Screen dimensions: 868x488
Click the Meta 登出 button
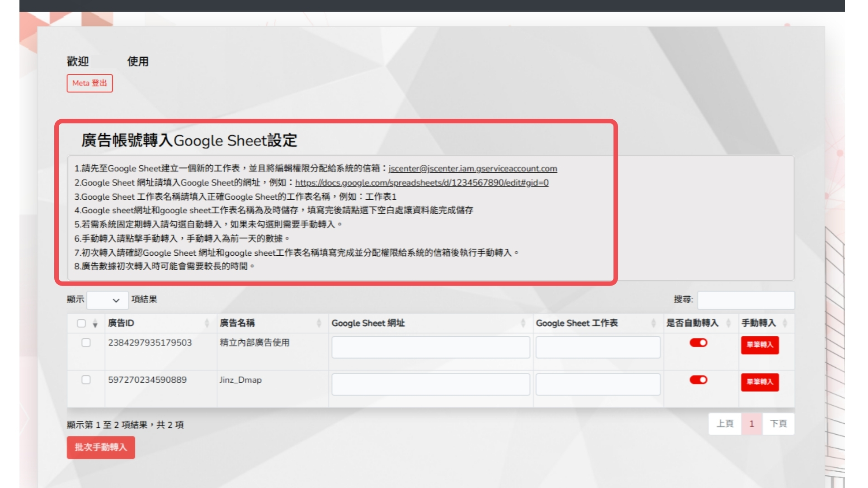tap(90, 83)
